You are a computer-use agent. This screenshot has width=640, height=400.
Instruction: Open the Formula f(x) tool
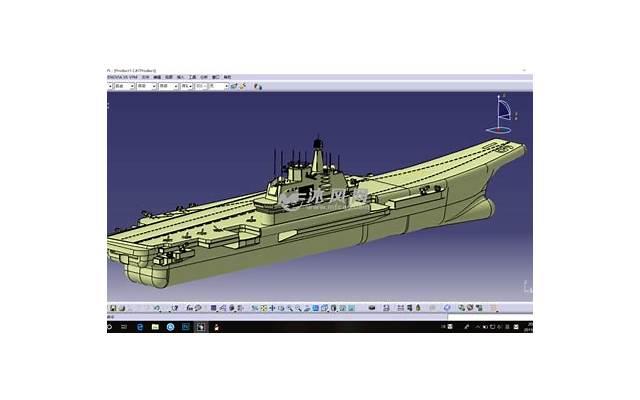189,308
